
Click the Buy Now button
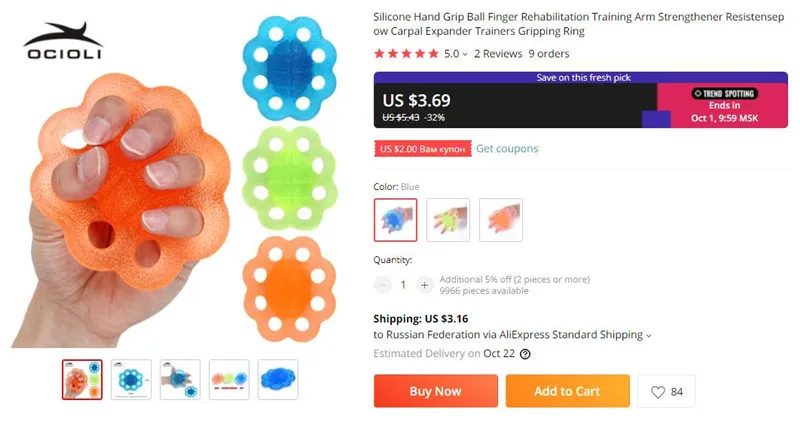(x=436, y=391)
